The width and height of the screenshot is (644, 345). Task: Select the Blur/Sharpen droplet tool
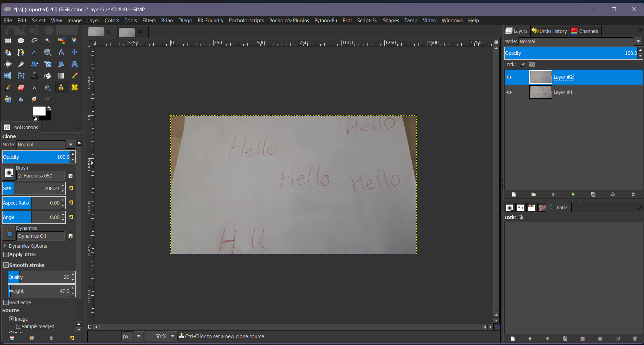[x=21, y=99]
